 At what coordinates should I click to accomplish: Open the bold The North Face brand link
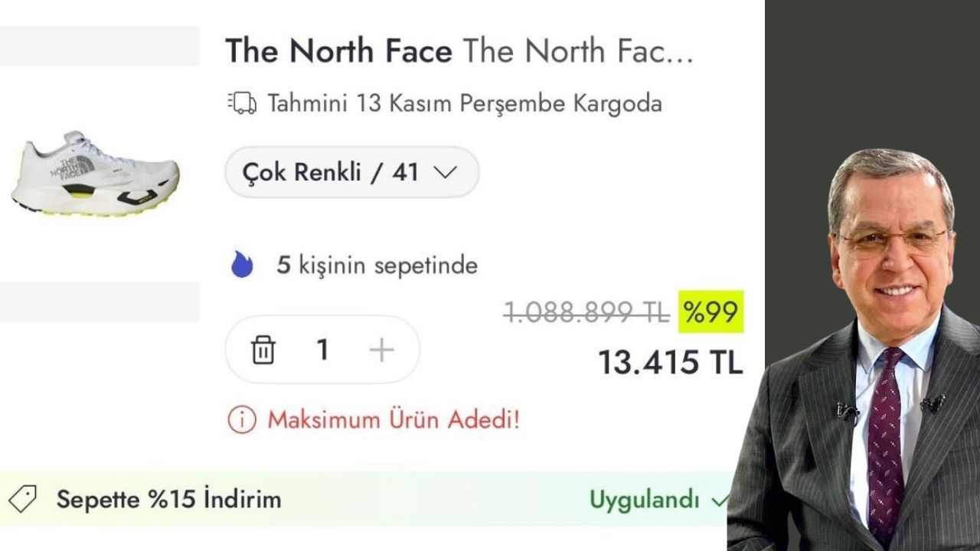(338, 51)
